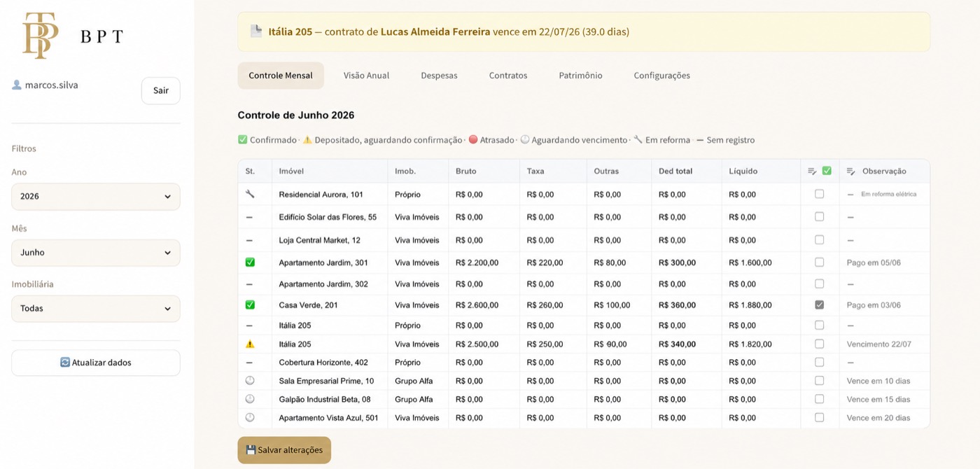Image resolution: width=980 pixels, height=469 pixels.
Task: Click the Ded total column header
Action: [687, 171]
